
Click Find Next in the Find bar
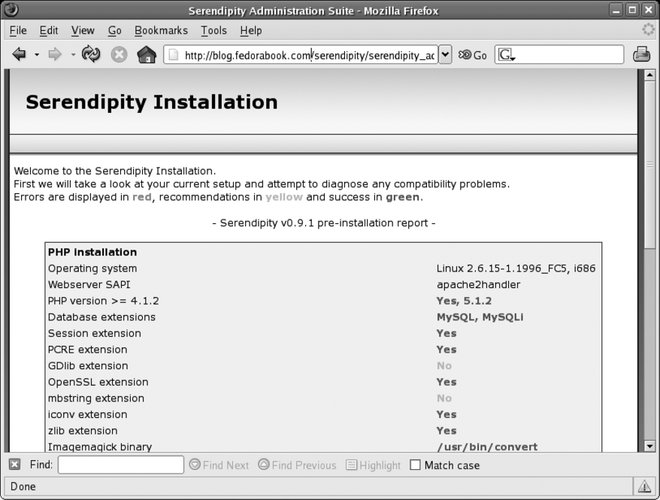pyautogui.click(x=218, y=465)
